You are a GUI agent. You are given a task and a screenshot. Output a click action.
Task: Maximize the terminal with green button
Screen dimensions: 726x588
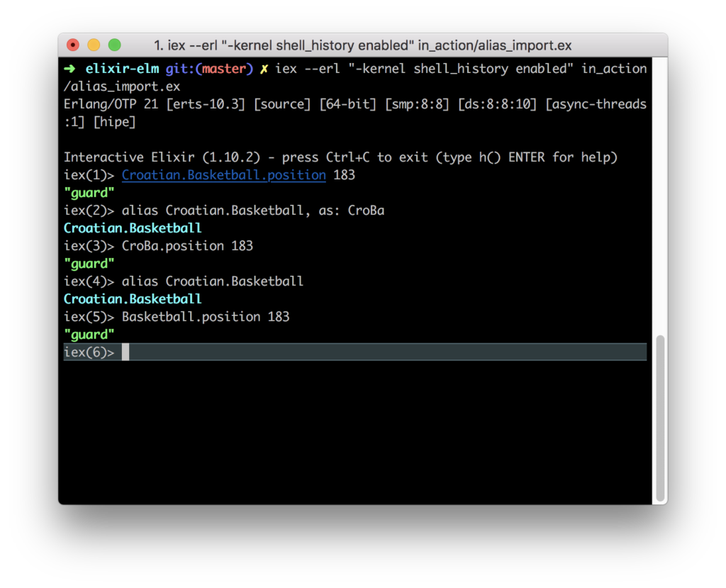(114, 45)
